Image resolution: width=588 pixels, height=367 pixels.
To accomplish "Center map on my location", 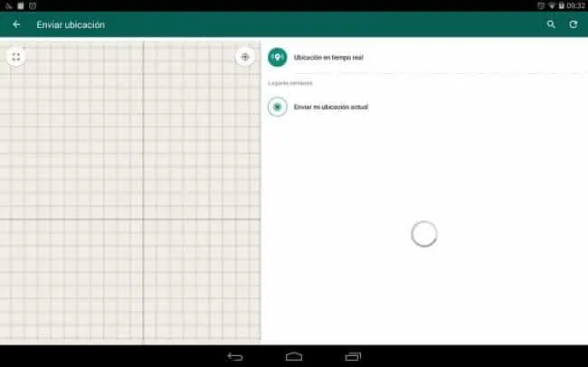I will tap(245, 57).
